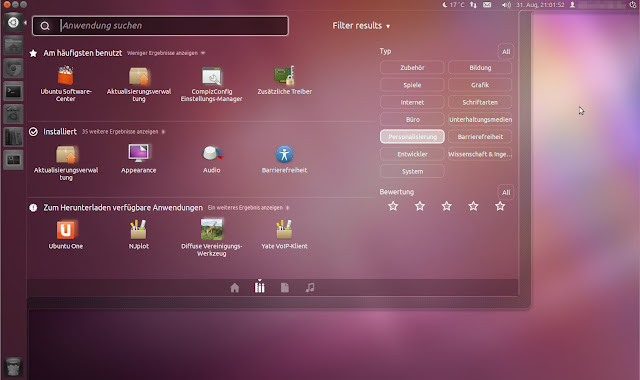Toggle Unterhaltungsmedien type filter
The width and height of the screenshot is (640, 380).
tap(480, 120)
